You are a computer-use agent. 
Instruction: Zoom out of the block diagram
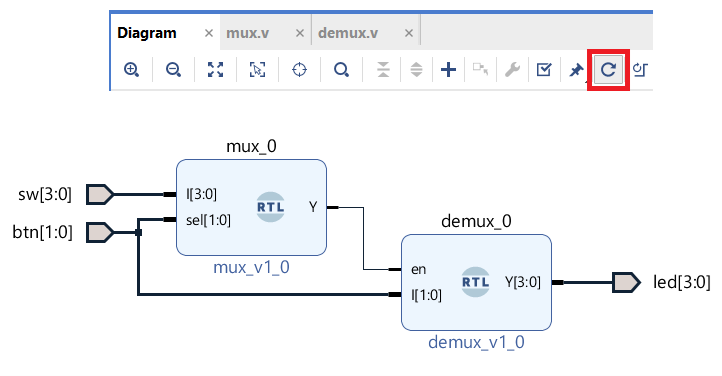[x=174, y=69]
